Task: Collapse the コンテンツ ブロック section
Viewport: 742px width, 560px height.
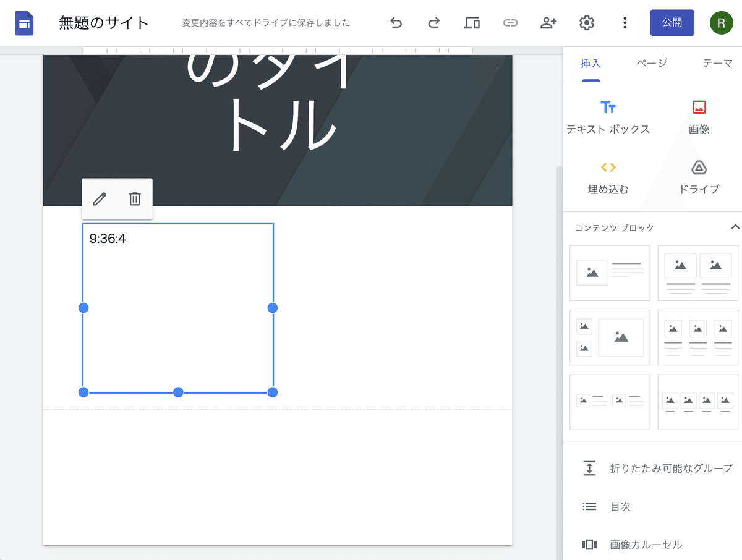Action: click(735, 227)
